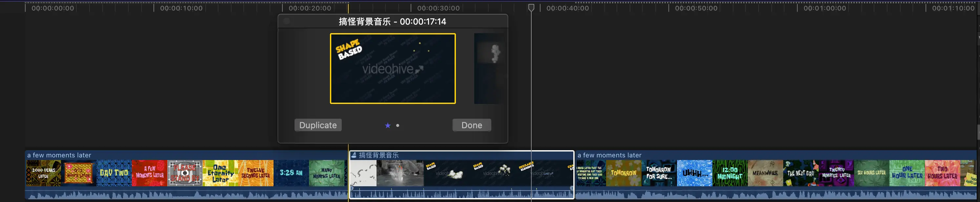Click the '3:28 AM' filmstrip frame

pyautogui.click(x=291, y=173)
